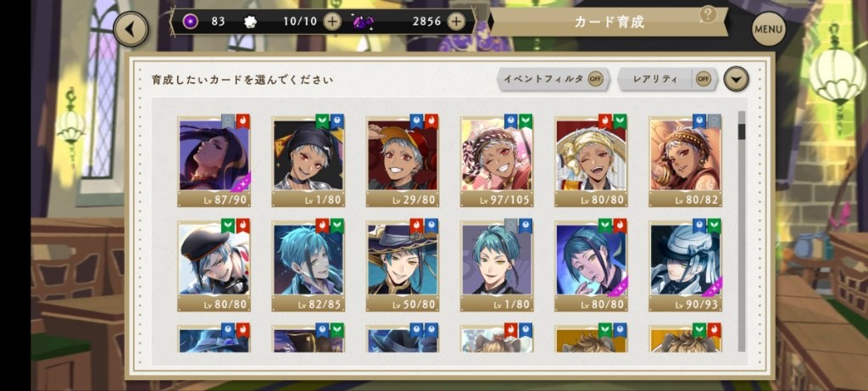868x391 pixels.
Task: Choose the Lv 29/80 red cap card
Action: point(403,161)
